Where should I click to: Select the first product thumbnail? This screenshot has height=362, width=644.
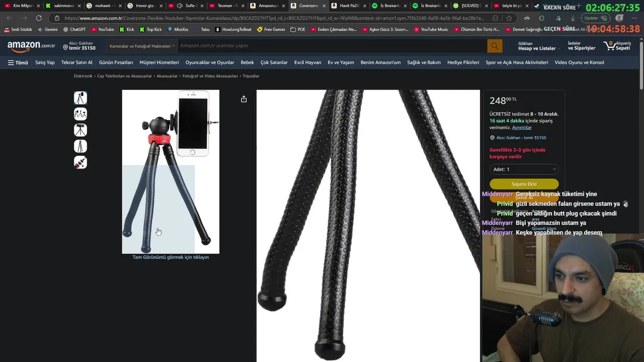click(80, 98)
